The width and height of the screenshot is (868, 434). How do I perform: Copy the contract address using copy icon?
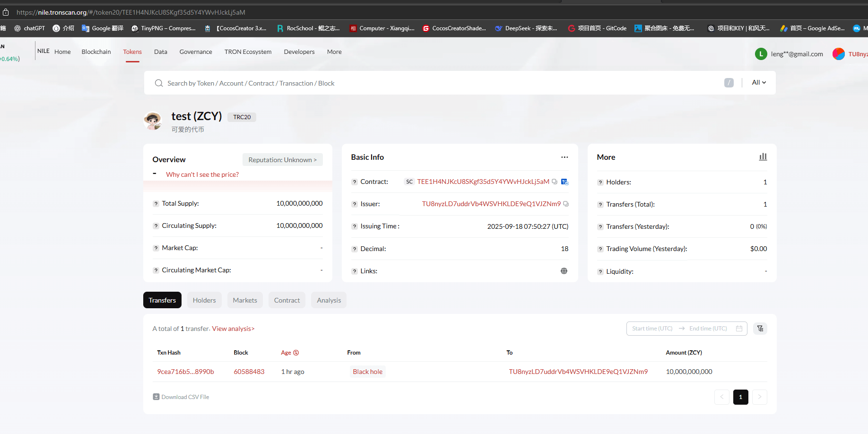pos(555,182)
